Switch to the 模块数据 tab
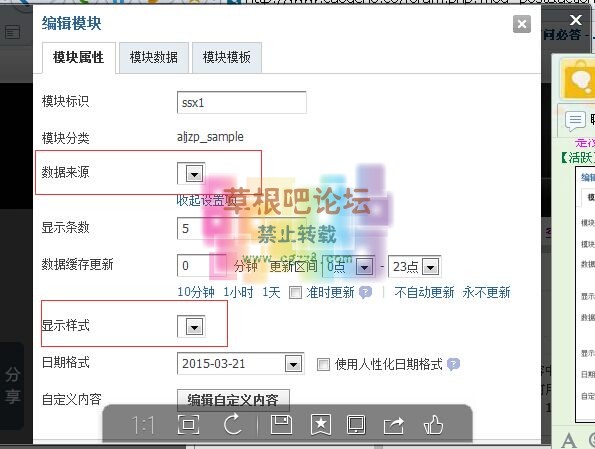 154,58
